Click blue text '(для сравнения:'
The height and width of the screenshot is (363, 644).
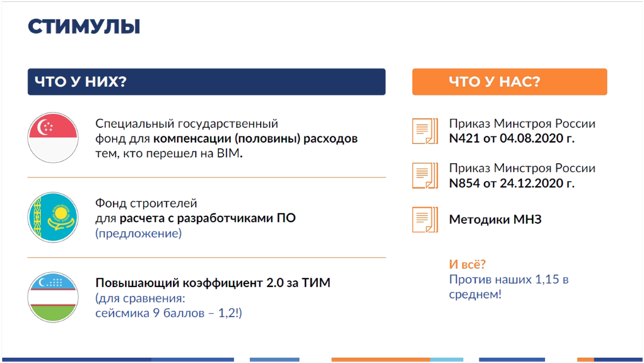[141, 298]
